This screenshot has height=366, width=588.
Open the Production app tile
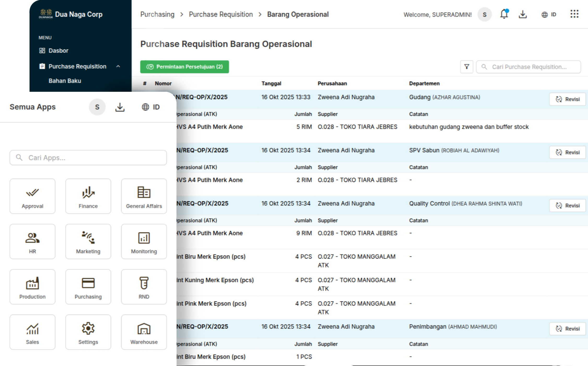point(32,287)
